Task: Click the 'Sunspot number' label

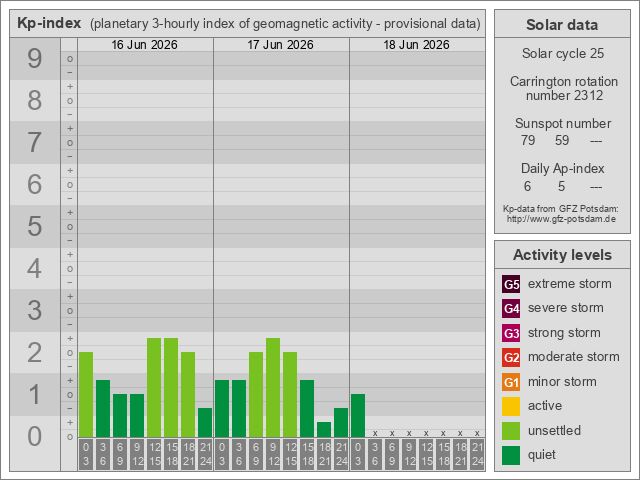Action: coord(563,123)
